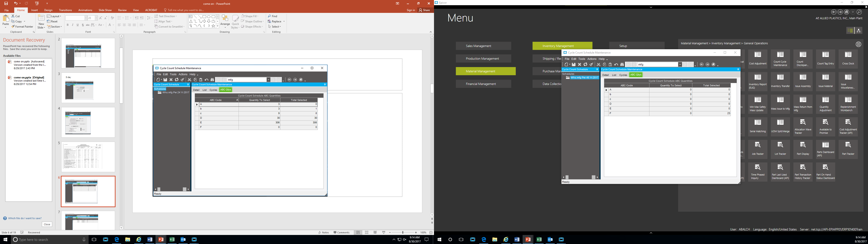Toggle Normal view in PowerPoint status bar
868x244 pixels.
coord(358,232)
